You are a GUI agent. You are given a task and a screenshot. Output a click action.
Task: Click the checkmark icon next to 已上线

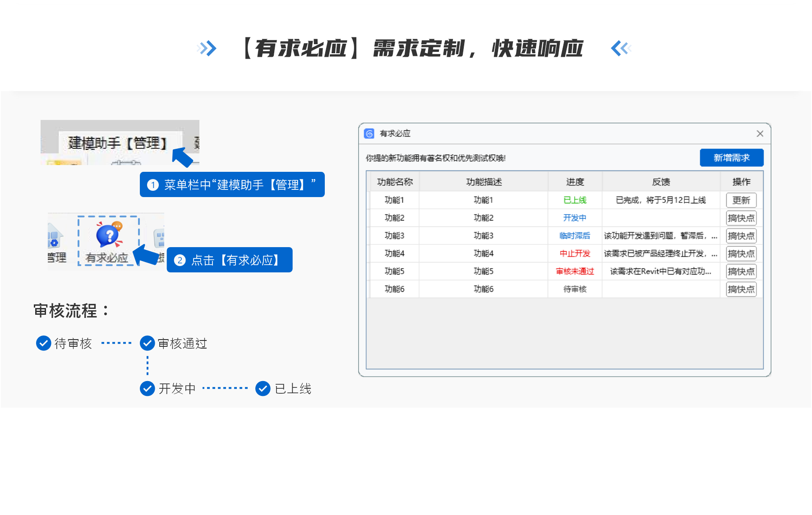pos(263,388)
